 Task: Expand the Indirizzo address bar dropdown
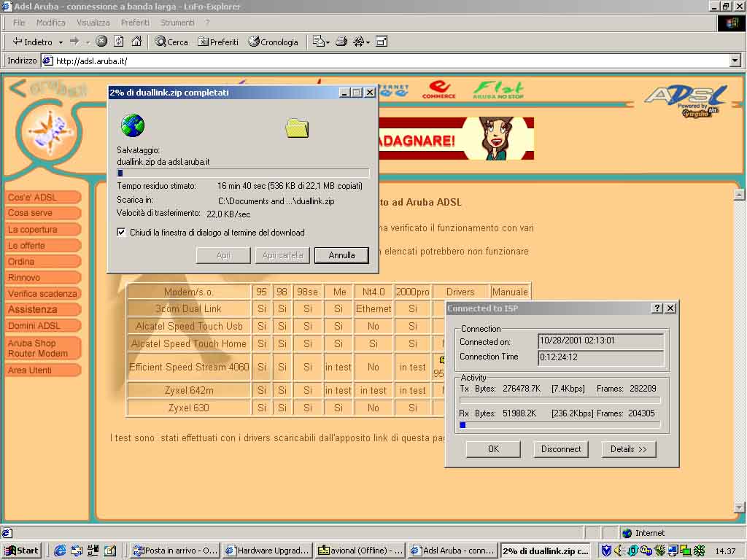pos(735,61)
